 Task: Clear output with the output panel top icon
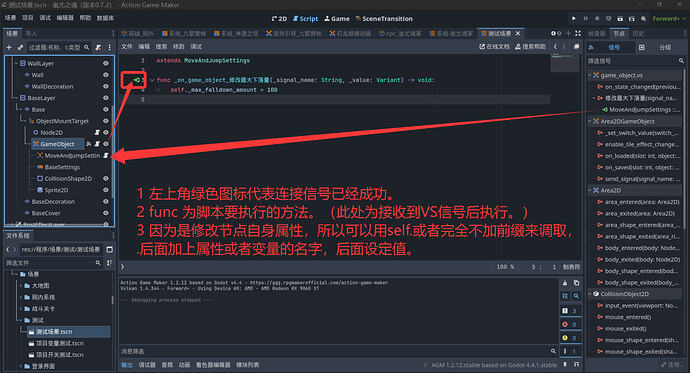(x=565, y=283)
